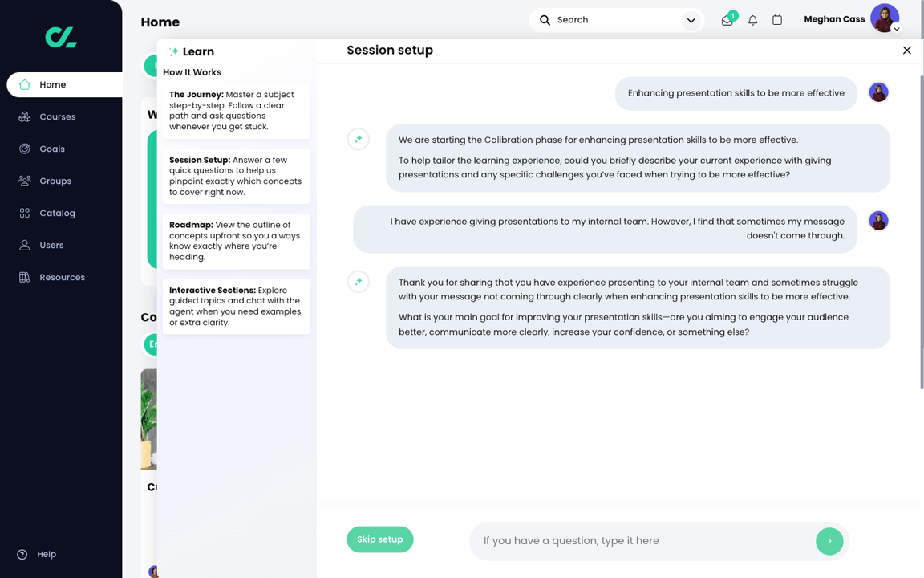
Task: Switch to the Home navigation item
Action: [53, 84]
